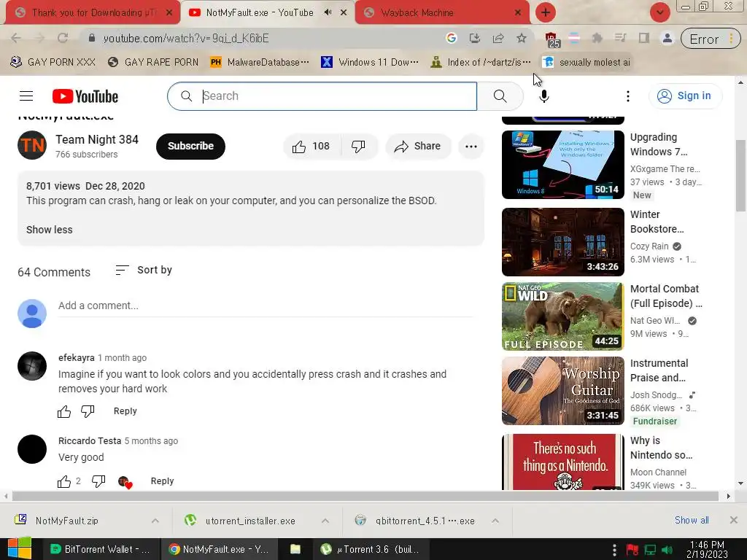This screenshot has height=560, width=747.
Task: Show hidden system tray icons
Action: pyautogui.click(x=614, y=550)
